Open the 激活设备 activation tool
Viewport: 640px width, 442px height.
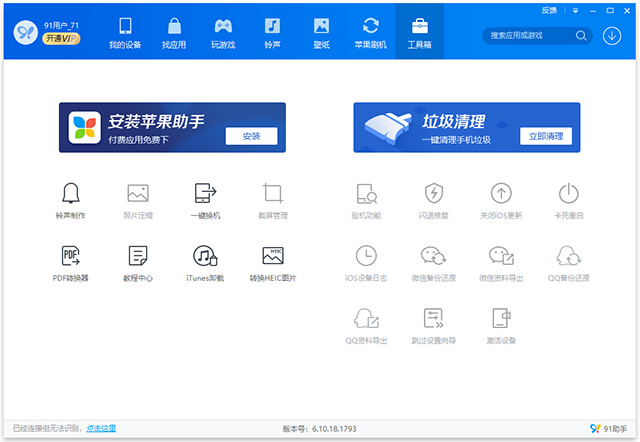[x=501, y=326]
